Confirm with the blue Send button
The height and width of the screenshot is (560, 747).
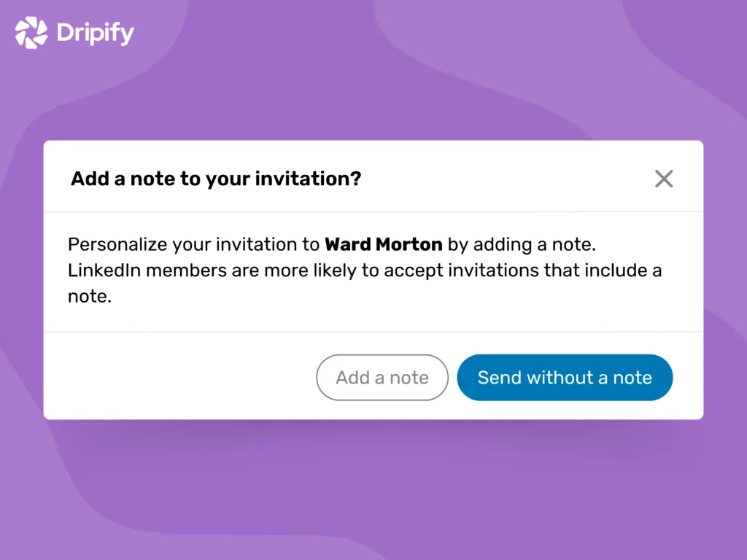pos(565,377)
